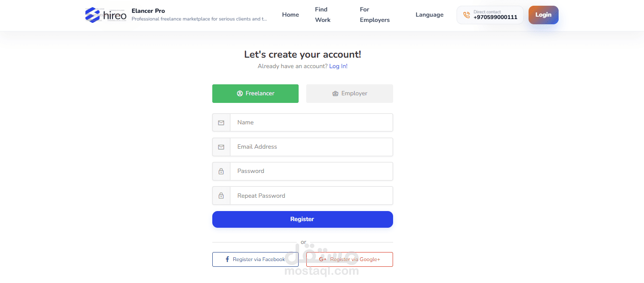Click the lock icon beside Repeat Password
The image size is (644, 283).
[x=221, y=195]
